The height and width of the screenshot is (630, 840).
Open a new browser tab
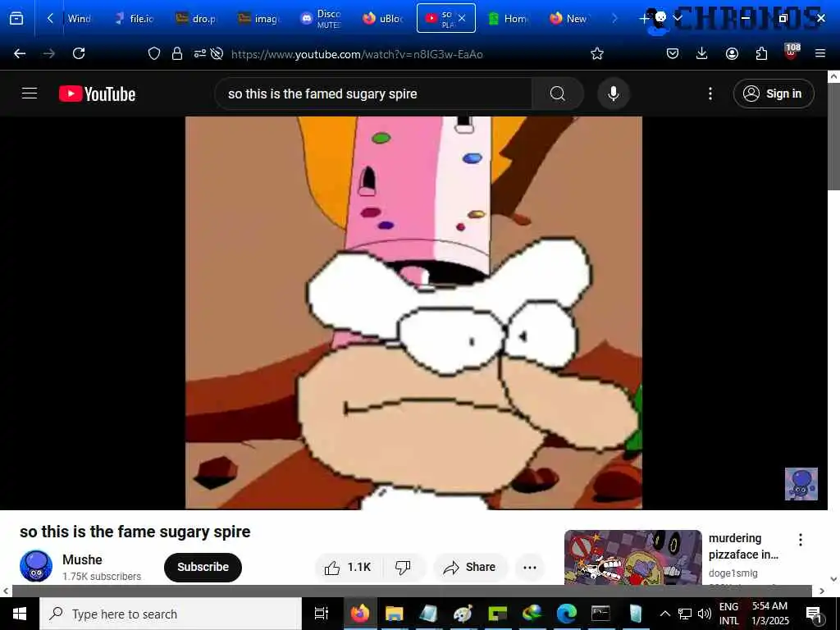643,19
